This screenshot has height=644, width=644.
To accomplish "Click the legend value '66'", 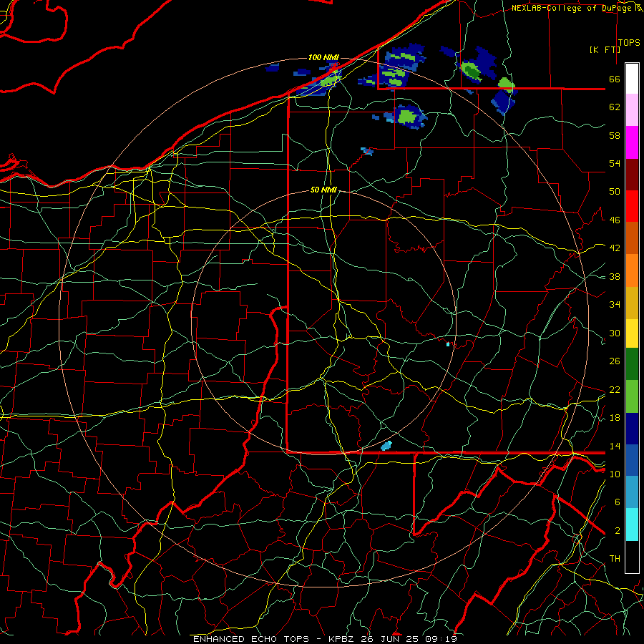I will (x=615, y=79).
